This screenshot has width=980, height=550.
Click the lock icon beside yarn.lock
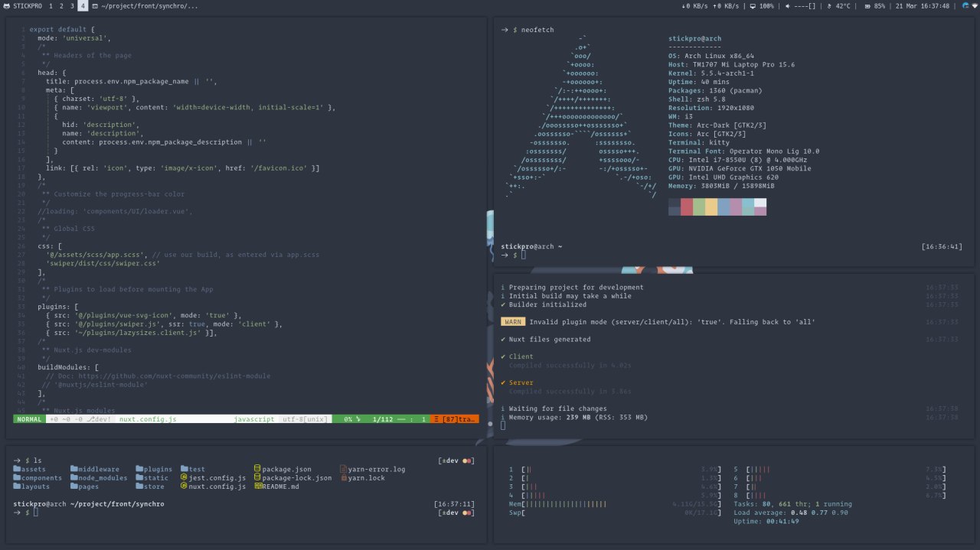[x=343, y=477]
